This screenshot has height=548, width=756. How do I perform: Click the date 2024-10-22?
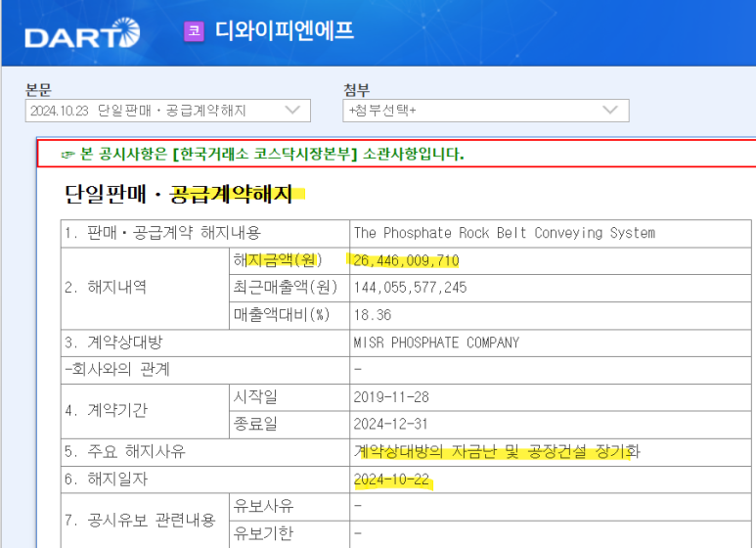click(x=391, y=479)
